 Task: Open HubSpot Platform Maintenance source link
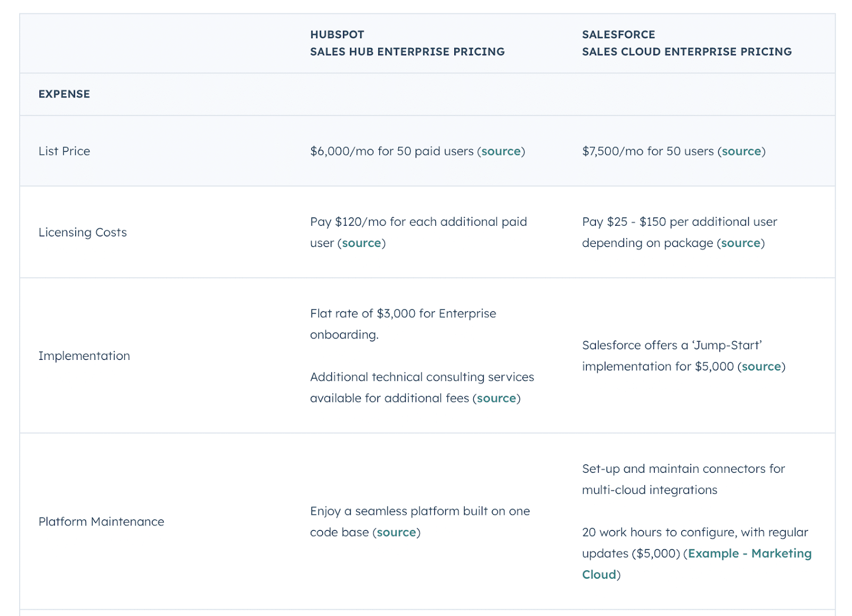pos(396,532)
